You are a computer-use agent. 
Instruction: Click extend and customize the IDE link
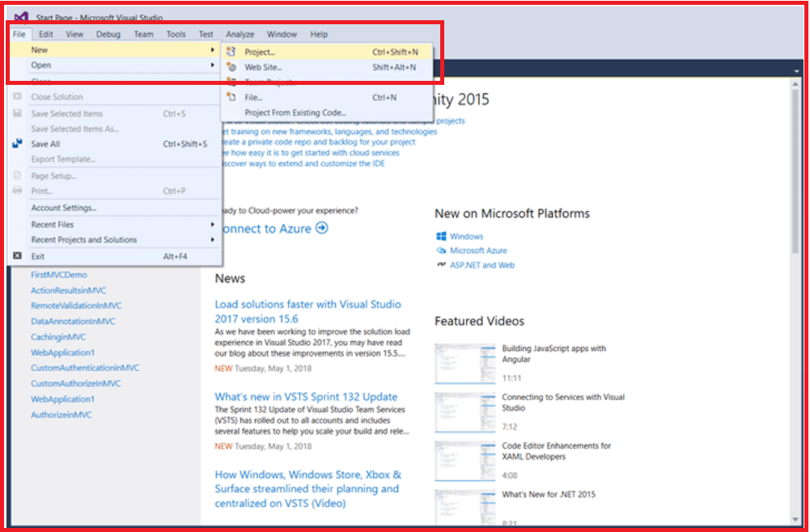pos(302,163)
